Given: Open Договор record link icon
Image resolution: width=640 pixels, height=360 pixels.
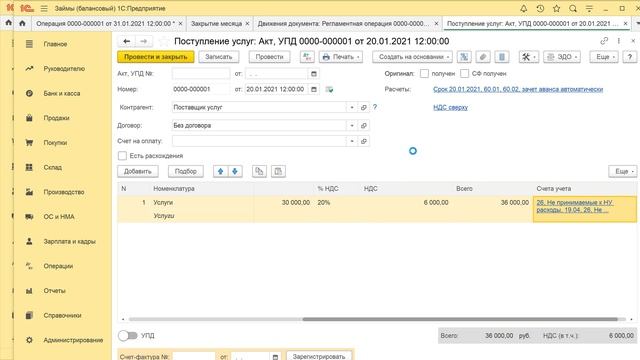Looking at the screenshot, I should pyautogui.click(x=364, y=125).
